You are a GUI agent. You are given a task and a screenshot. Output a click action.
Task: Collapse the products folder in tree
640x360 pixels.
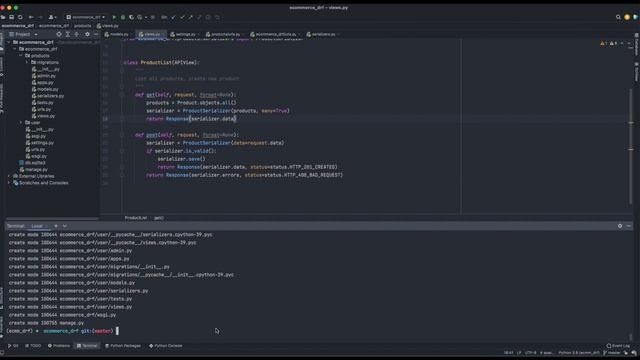coord(21,56)
